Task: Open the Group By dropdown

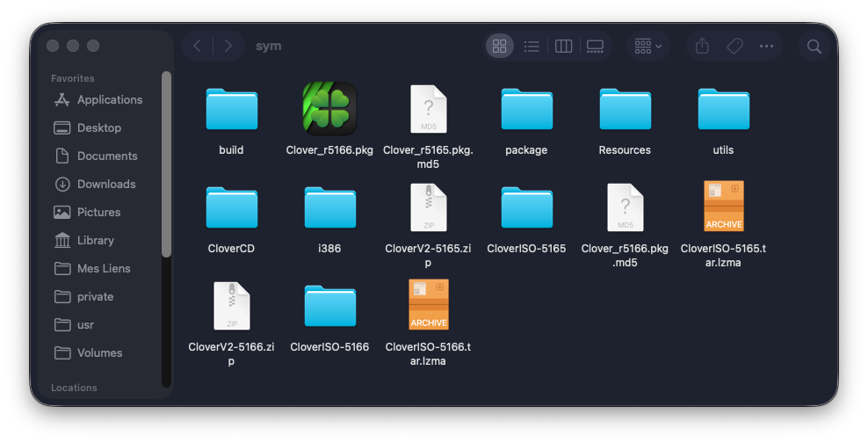Action: 648,46
